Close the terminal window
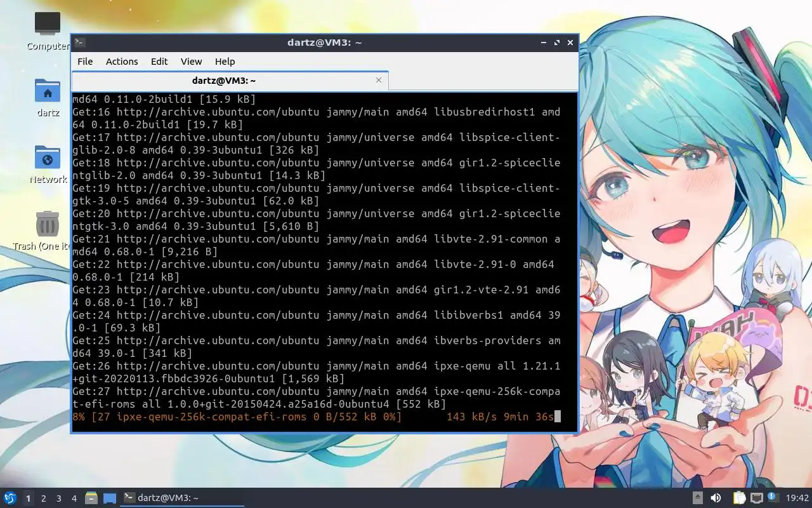 click(x=570, y=43)
